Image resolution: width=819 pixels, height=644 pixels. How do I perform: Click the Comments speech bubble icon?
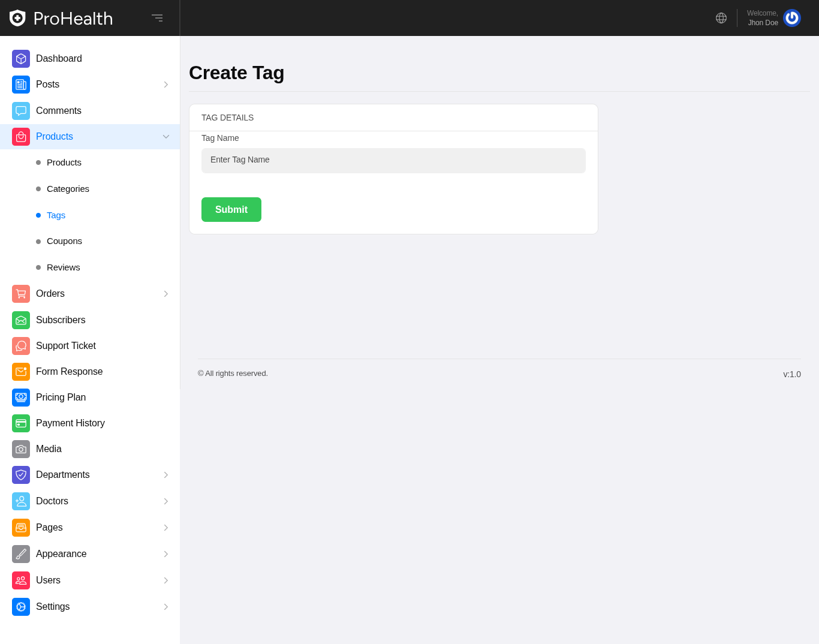(x=21, y=111)
